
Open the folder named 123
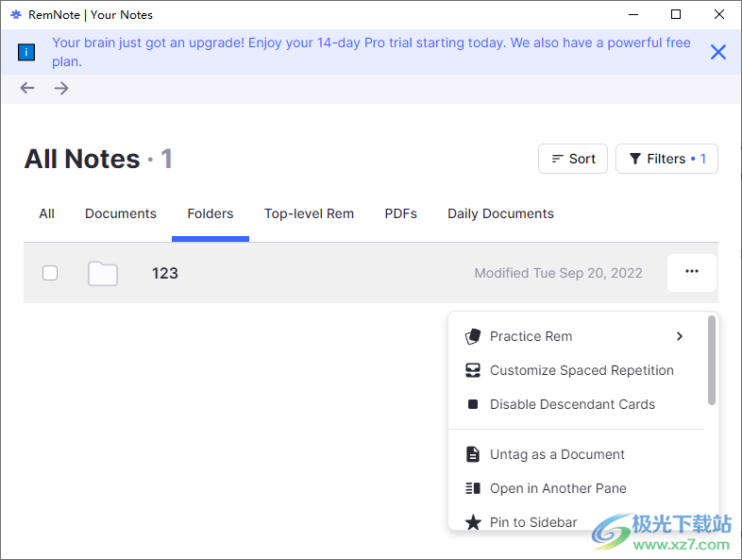tap(164, 273)
